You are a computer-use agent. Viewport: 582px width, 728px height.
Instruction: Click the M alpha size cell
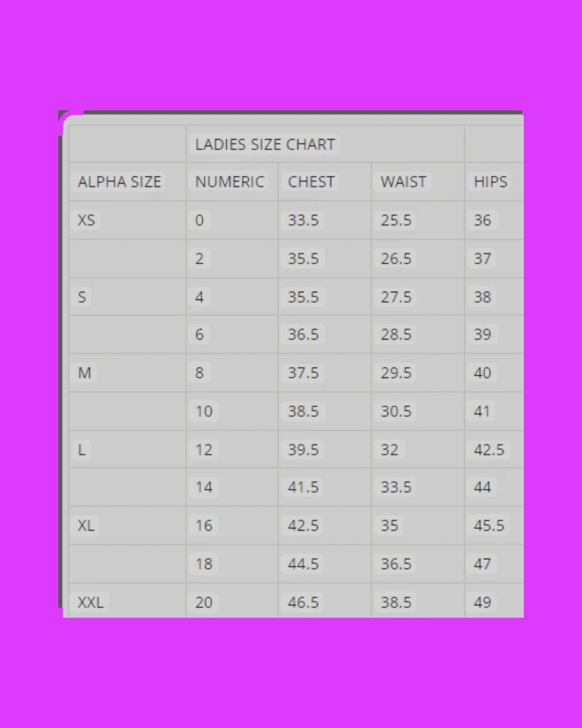[x=84, y=373]
